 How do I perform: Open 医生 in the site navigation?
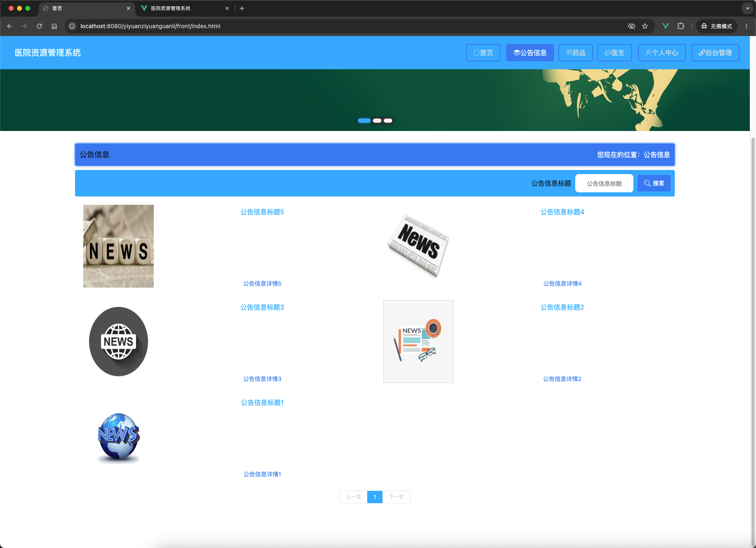point(615,53)
